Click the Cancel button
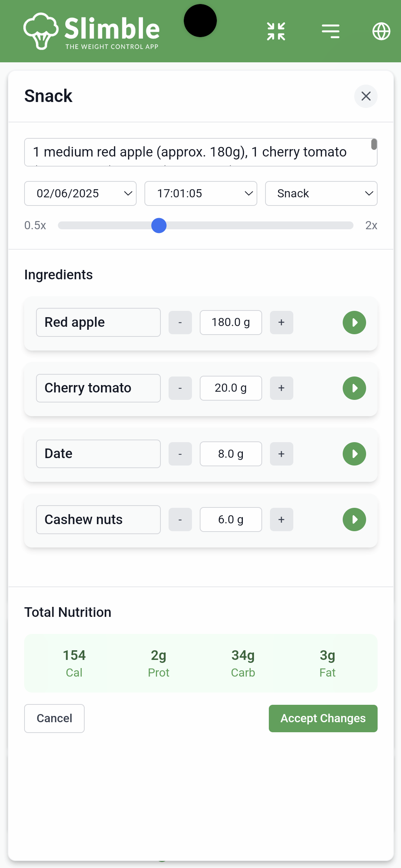The width and height of the screenshot is (401, 868). (x=54, y=718)
